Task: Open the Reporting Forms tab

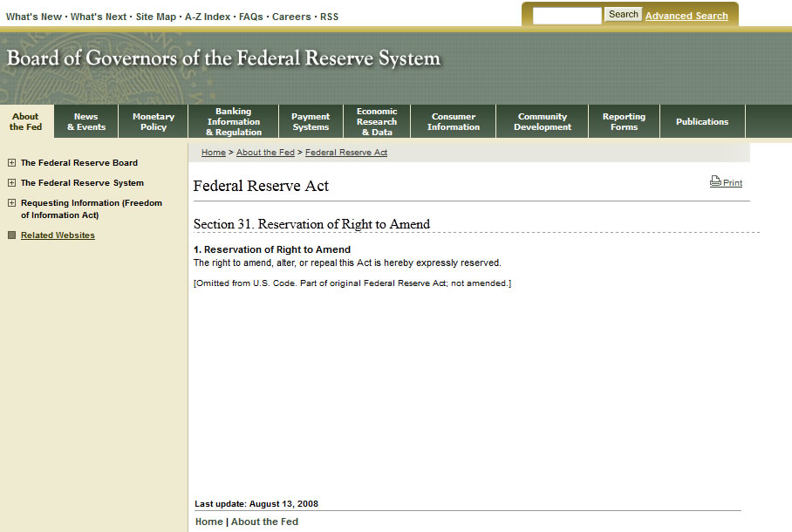Action: [x=624, y=121]
